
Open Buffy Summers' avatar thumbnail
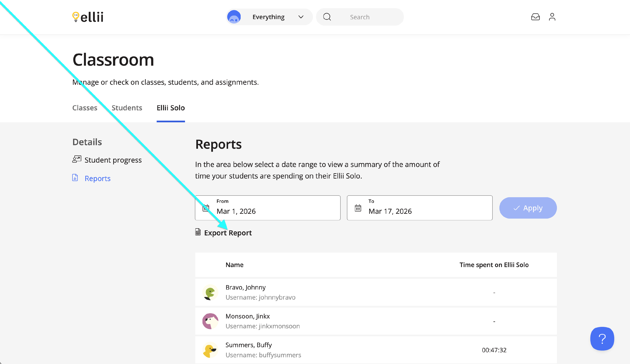(x=210, y=350)
